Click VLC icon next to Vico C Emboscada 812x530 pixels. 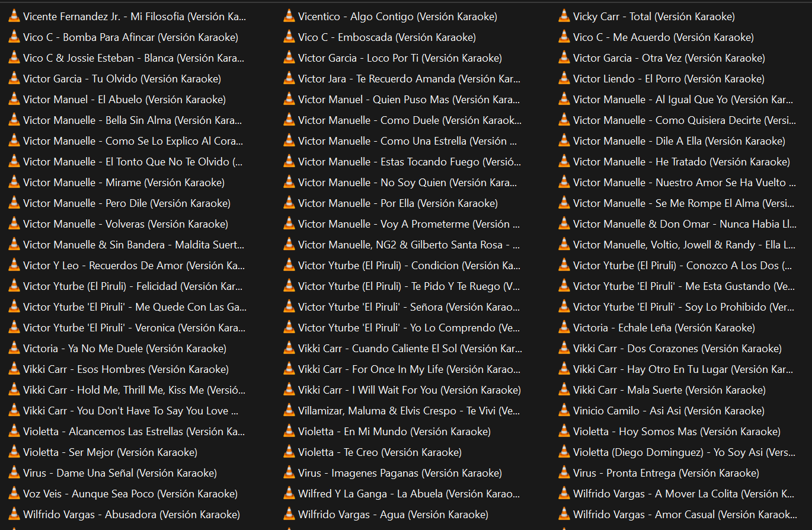[289, 37]
